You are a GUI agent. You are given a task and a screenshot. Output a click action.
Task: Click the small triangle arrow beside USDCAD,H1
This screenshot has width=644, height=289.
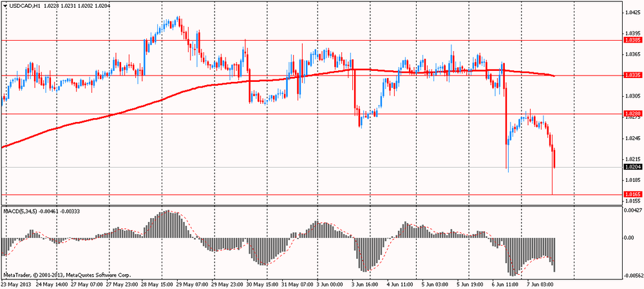pyautogui.click(x=5, y=5)
